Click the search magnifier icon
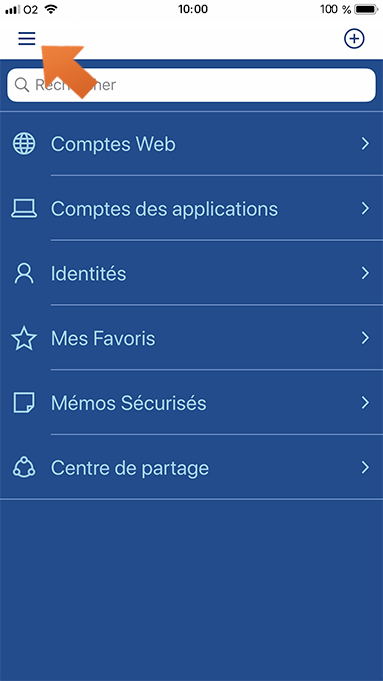 click(x=22, y=85)
